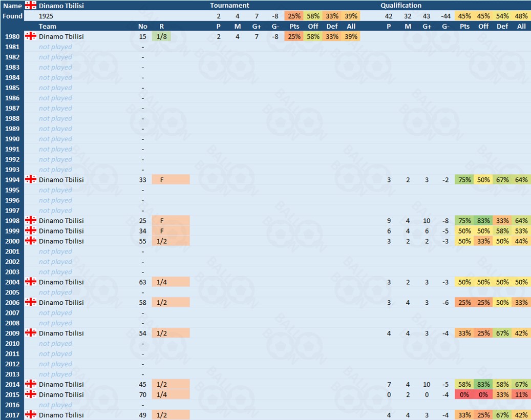Click the flag icon in the 1994 row

[x=31, y=180]
